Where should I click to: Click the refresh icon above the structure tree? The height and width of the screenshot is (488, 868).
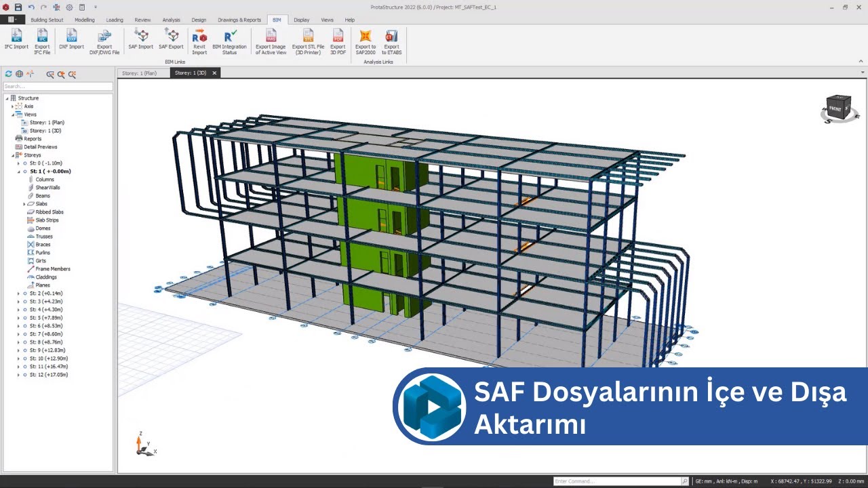click(x=9, y=74)
